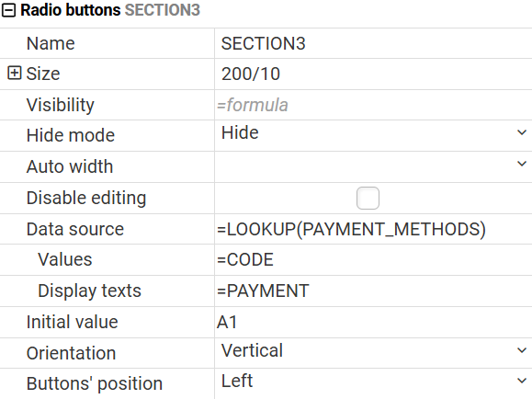This screenshot has height=399, width=532.
Task: Click the Initial value field A1
Action: 373,323
